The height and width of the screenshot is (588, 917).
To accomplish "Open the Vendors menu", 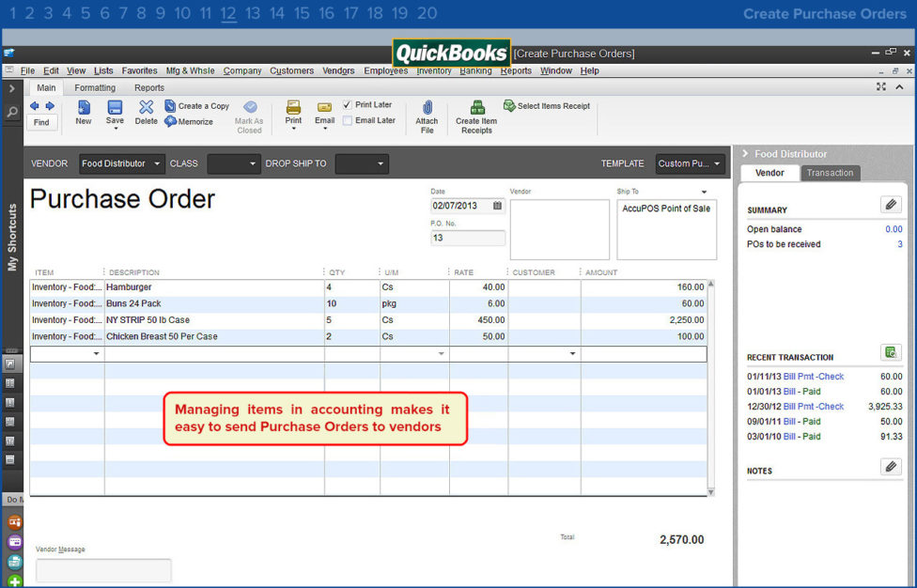I will click(338, 70).
